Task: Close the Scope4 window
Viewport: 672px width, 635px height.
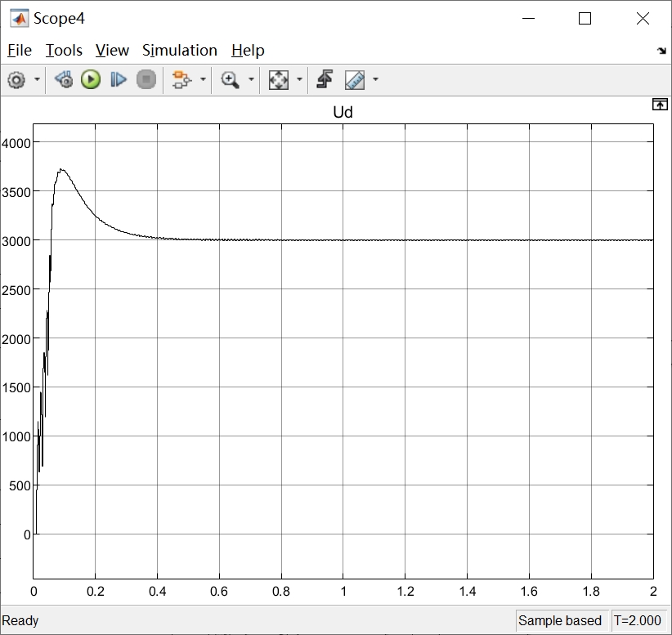Action: pyautogui.click(x=643, y=19)
